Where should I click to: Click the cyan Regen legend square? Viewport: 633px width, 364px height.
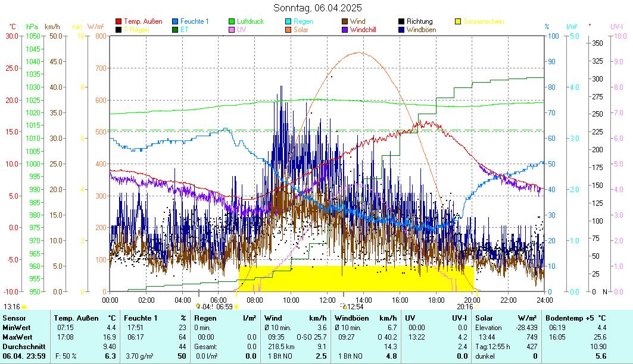[289, 22]
